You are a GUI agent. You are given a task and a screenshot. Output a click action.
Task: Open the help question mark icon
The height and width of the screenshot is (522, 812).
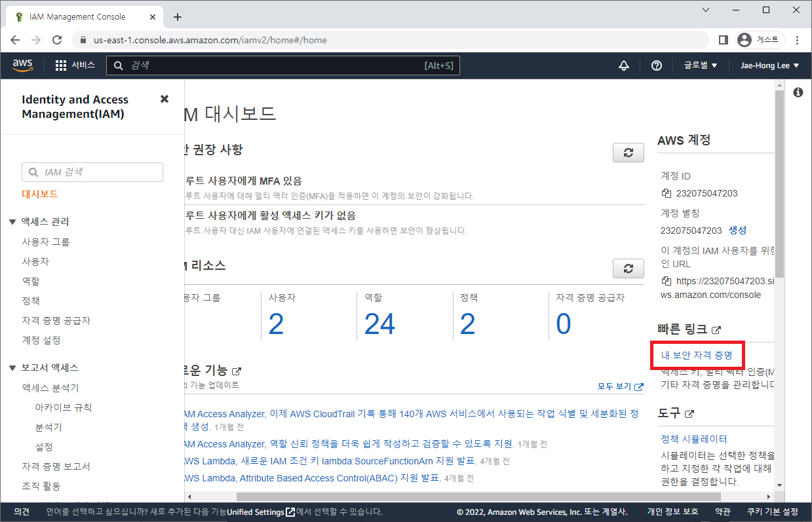(x=656, y=65)
